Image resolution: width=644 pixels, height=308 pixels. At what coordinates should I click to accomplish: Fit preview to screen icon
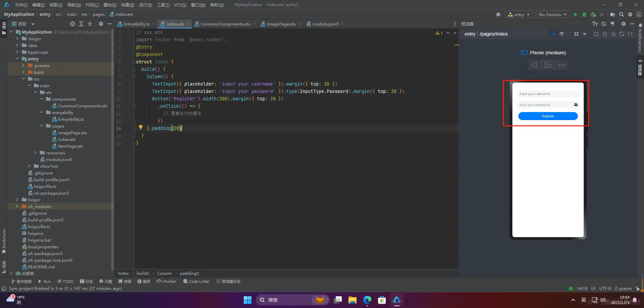coord(622,34)
